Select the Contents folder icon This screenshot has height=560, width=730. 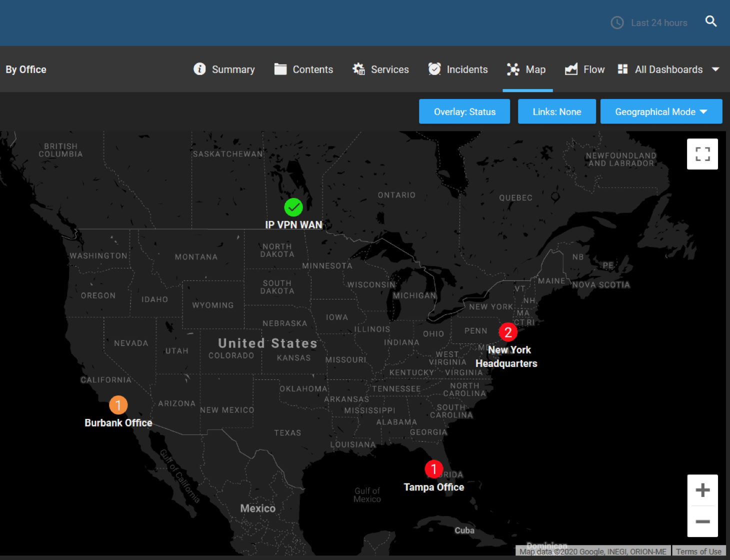pos(281,69)
